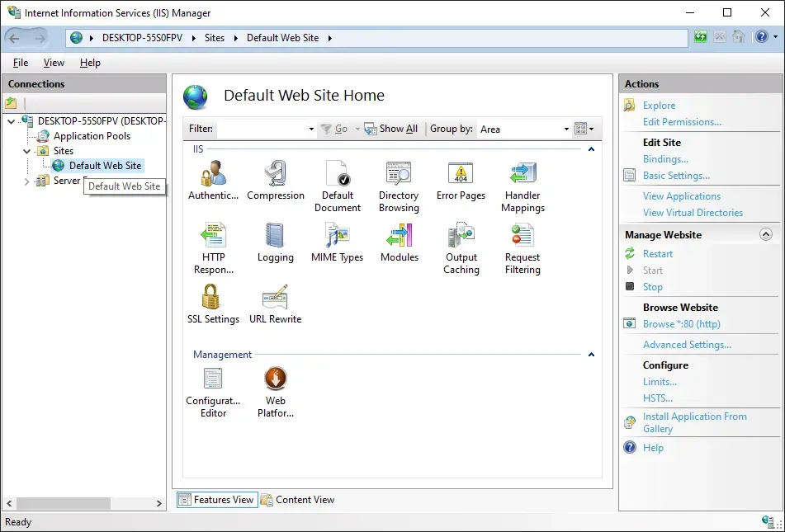Image resolution: width=785 pixels, height=532 pixels.
Task: Collapse the IIS features section
Action: pyautogui.click(x=591, y=148)
